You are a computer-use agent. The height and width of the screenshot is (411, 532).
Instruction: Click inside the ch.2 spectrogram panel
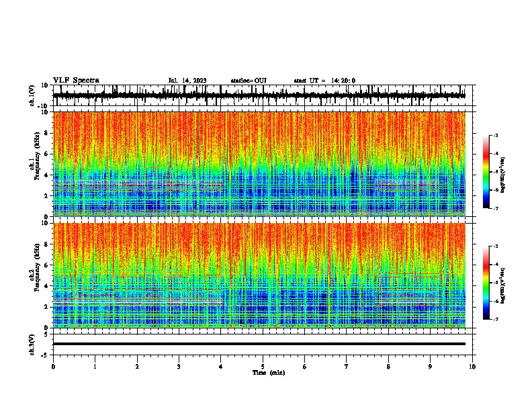pyautogui.click(x=259, y=275)
